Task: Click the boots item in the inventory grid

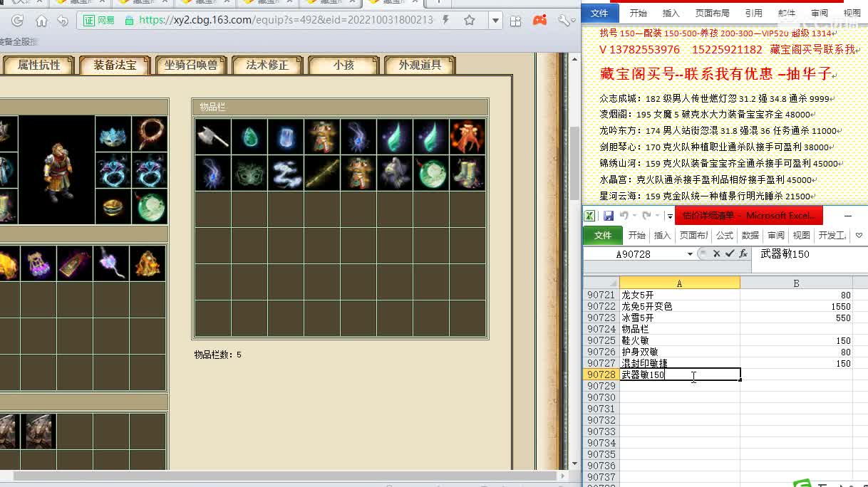Action: click(467, 173)
